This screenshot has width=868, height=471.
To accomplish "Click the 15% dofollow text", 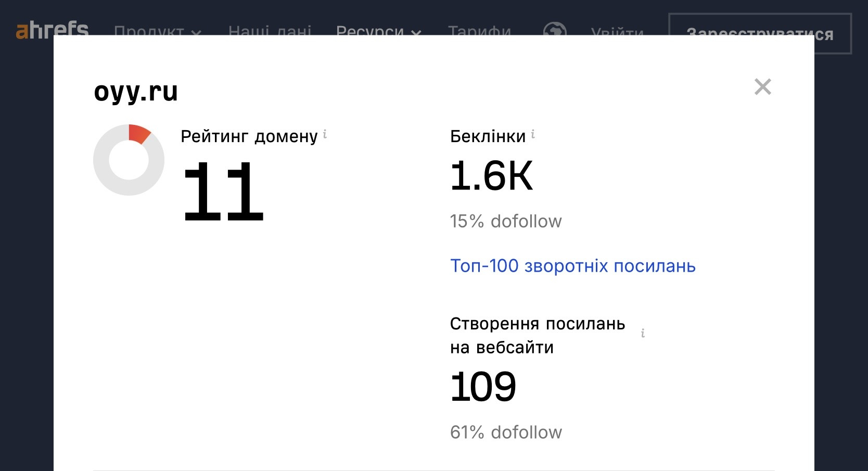I will tap(506, 221).
